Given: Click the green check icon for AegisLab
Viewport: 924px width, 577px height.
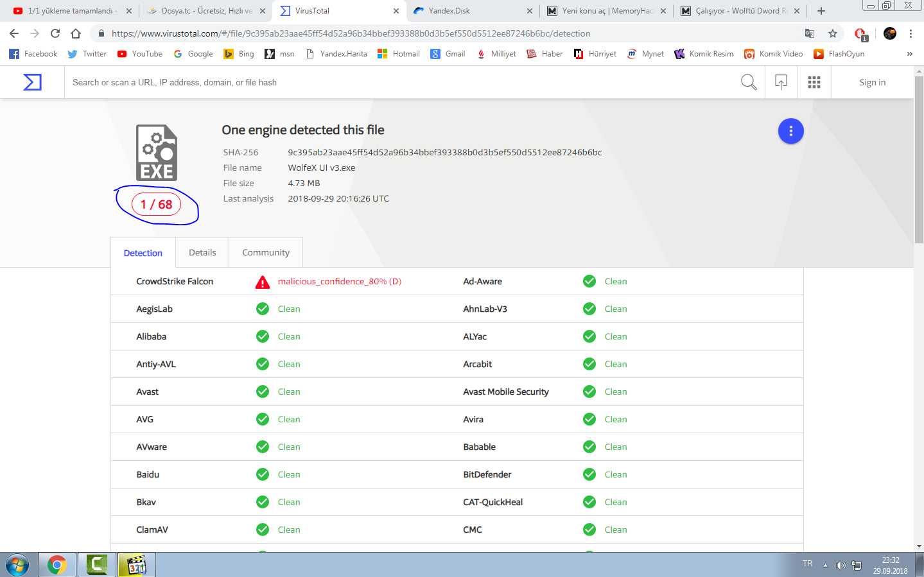Looking at the screenshot, I should coord(263,309).
